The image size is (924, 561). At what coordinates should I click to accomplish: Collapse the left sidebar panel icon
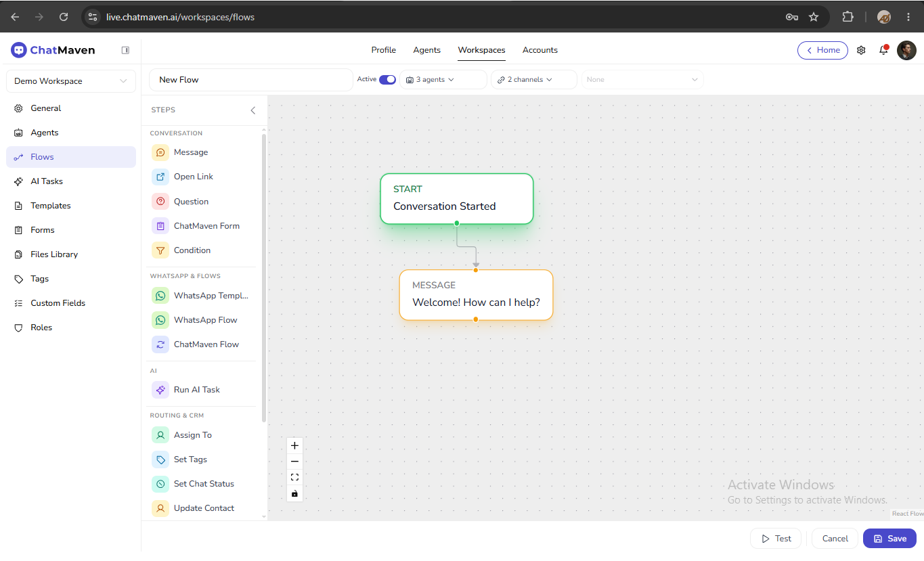[125, 50]
